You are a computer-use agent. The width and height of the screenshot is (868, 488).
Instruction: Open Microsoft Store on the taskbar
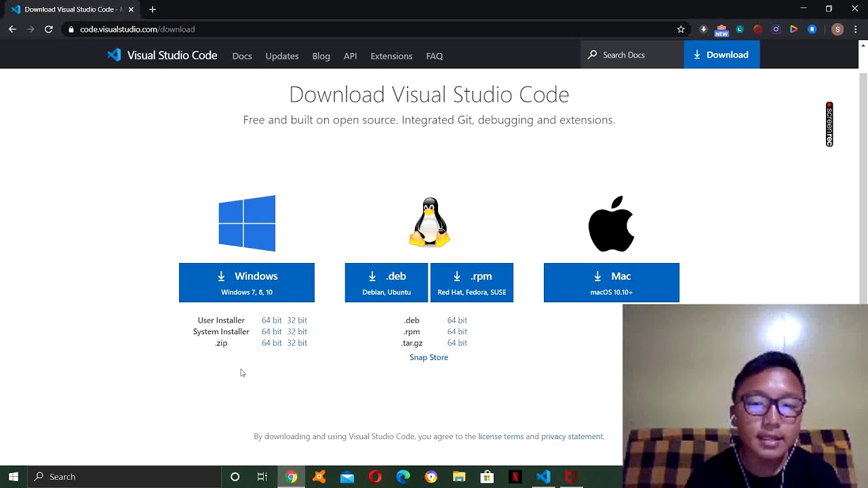click(x=487, y=476)
